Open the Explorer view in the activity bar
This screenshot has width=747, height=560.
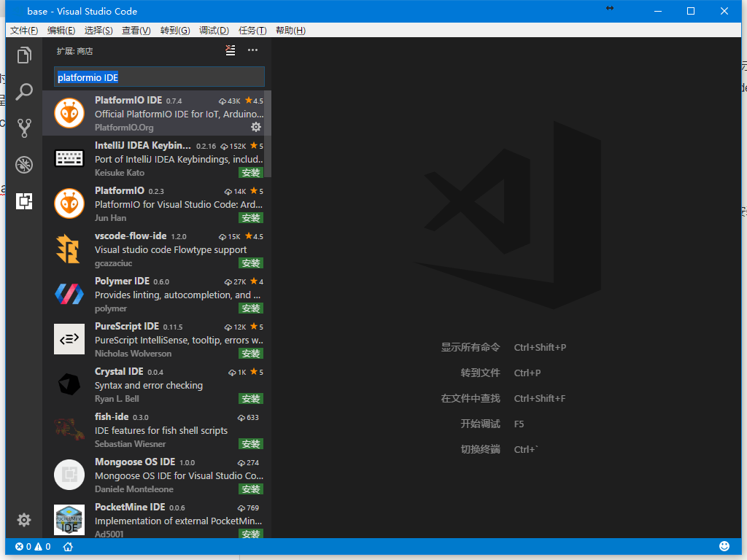click(x=24, y=55)
